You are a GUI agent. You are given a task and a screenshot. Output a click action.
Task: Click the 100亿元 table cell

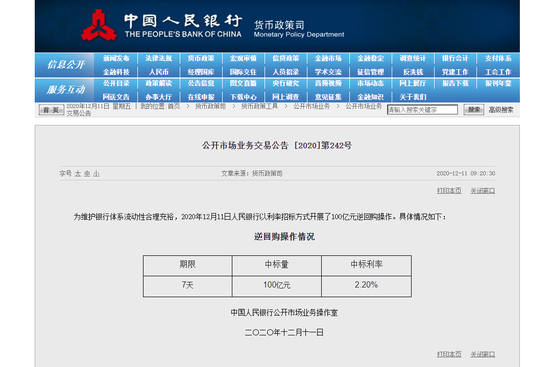pyautogui.click(x=277, y=285)
